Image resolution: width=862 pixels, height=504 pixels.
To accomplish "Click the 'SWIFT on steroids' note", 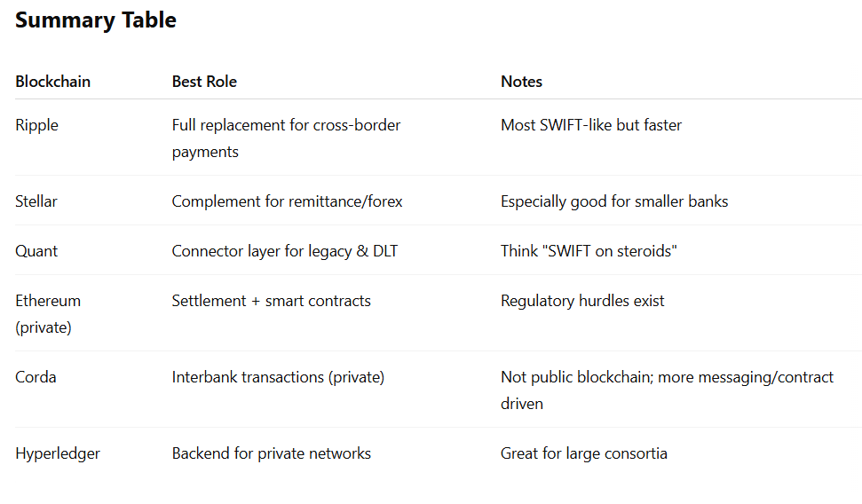I will [x=589, y=251].
